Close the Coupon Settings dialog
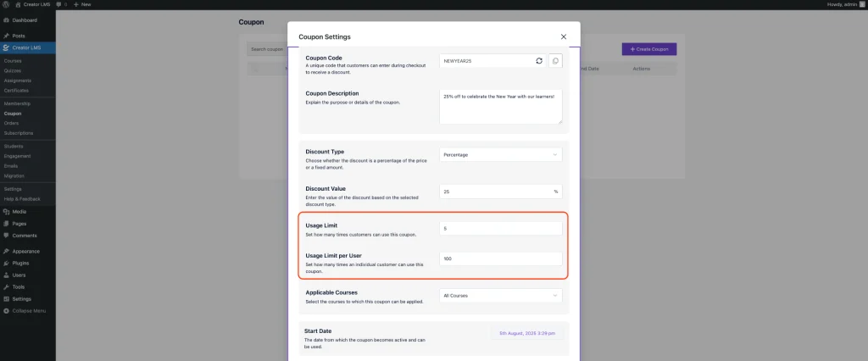The width and height of the screenshot is (868, 361). pos(564,36)
